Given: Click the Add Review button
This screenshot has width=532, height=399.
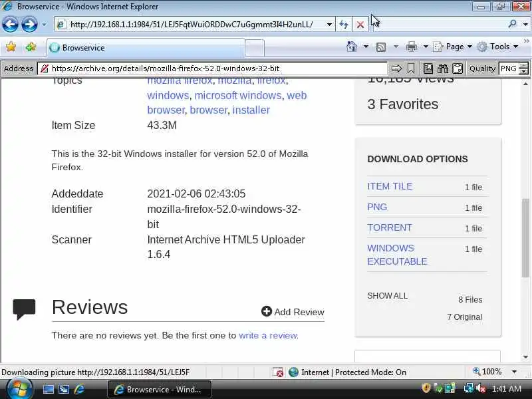Looking at the screenshot, I should (x=293, y=311).
